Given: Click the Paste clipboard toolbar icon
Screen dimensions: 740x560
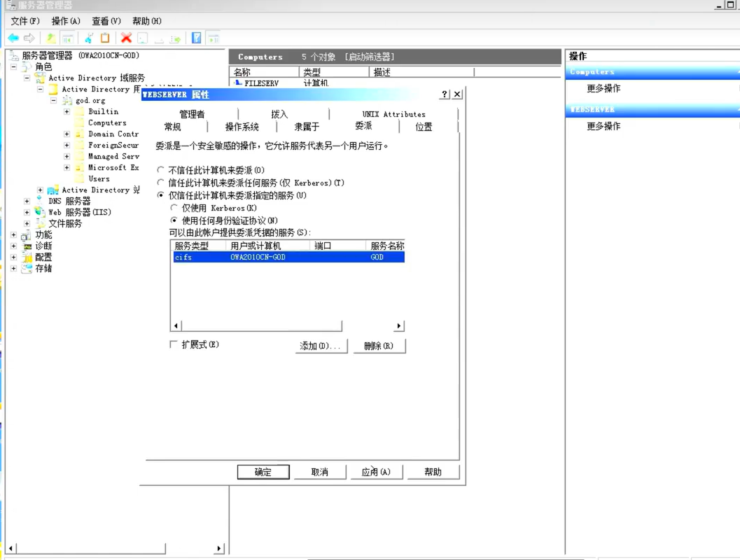Looking at the screenshot, I should [105, 38].
